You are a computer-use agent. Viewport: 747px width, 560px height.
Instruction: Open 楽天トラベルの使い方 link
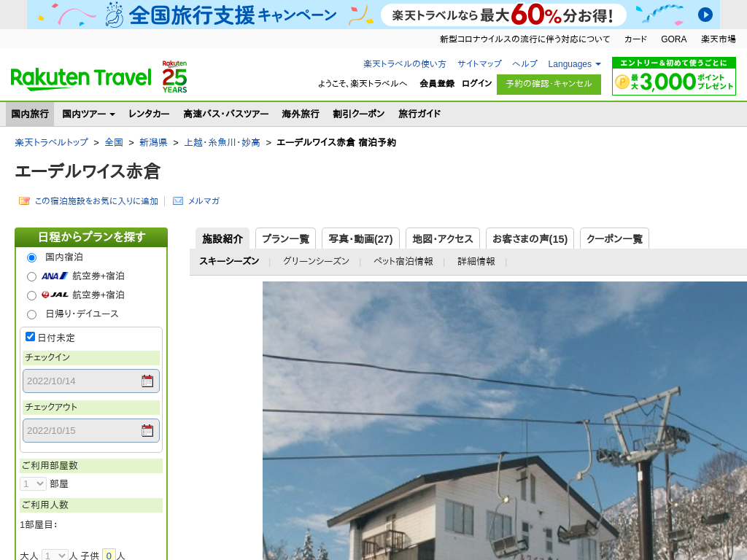pos(405,64)
